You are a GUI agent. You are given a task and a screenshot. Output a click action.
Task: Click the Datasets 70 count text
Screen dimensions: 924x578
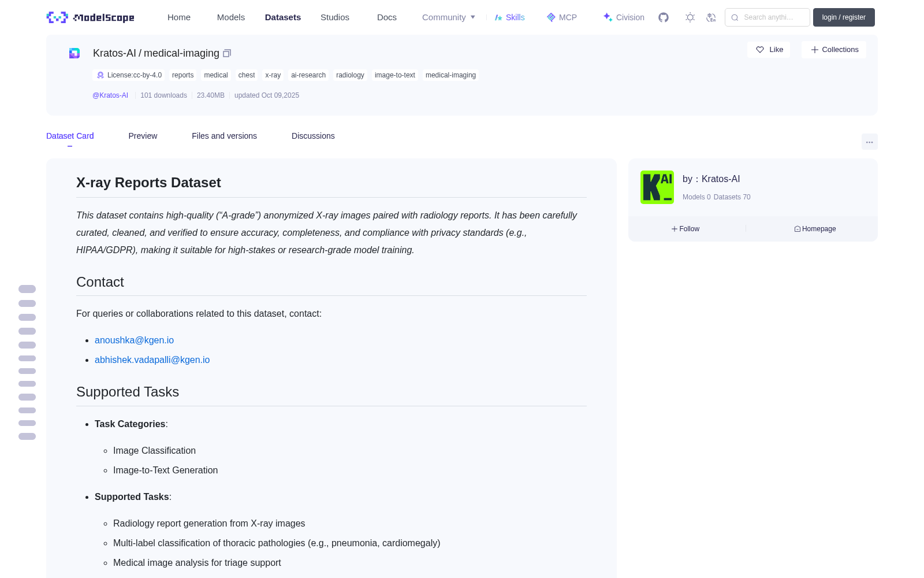pyautogui.click(x=732, y=197)
